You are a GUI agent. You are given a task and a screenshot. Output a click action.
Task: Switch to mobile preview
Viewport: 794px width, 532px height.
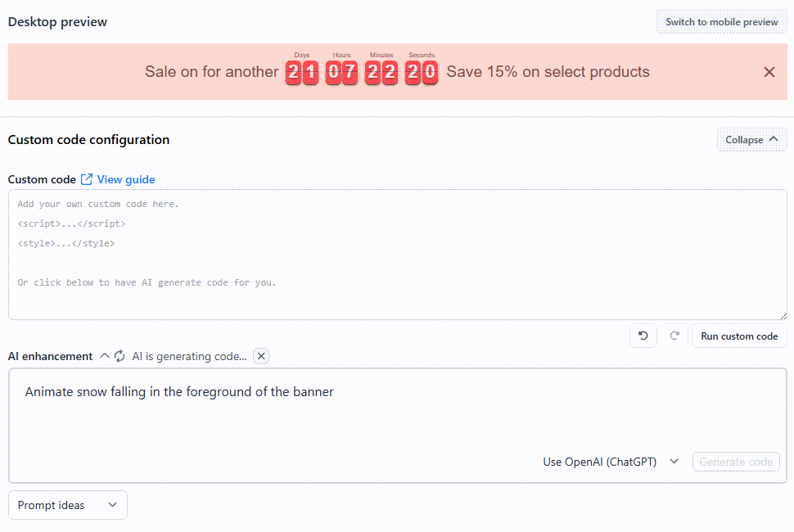722,22
